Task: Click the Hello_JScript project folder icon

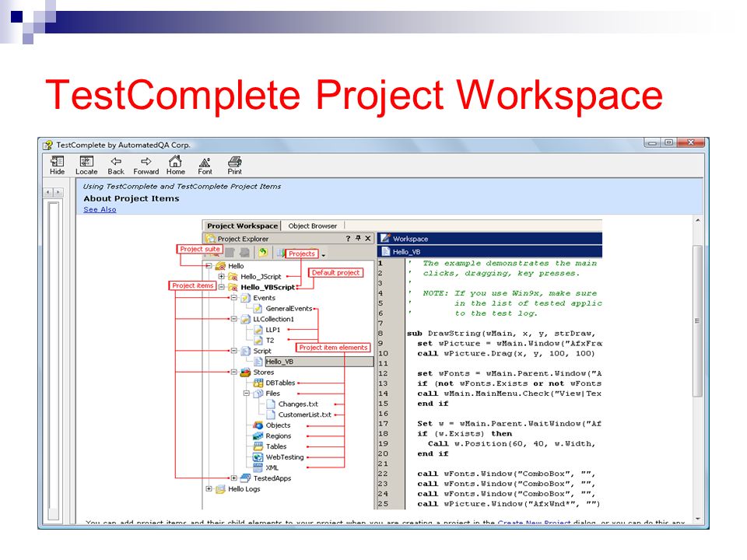Action: click(233, 276)
